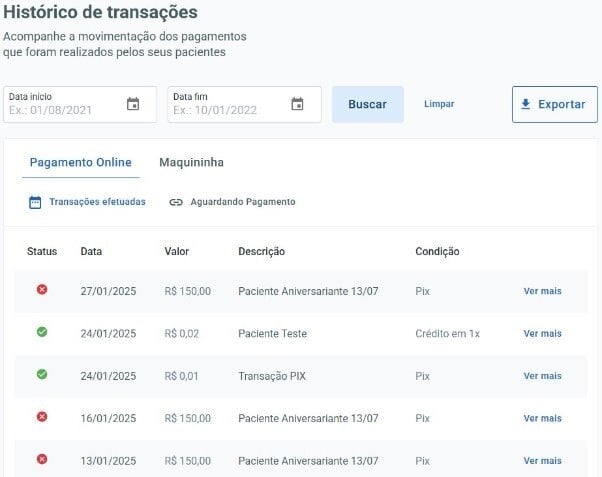The height and width of the screenshot is (477, 602).
Task: Click the link icon beside Aguardando Pagamento
Action: (x=176, y=202)
